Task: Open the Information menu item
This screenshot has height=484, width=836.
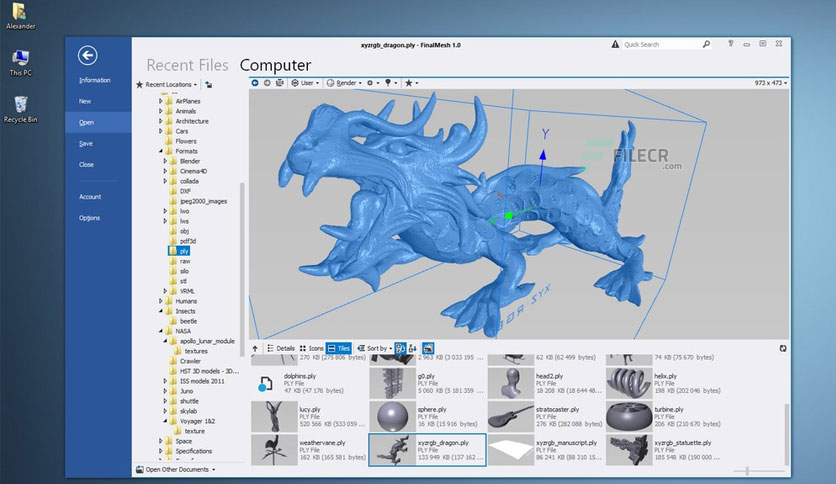Action: [94, 80]
